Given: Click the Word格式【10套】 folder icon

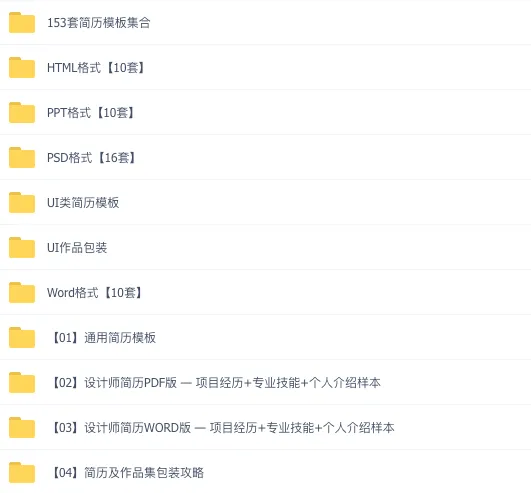Looking at the screenshot, I should click(22, 293).
